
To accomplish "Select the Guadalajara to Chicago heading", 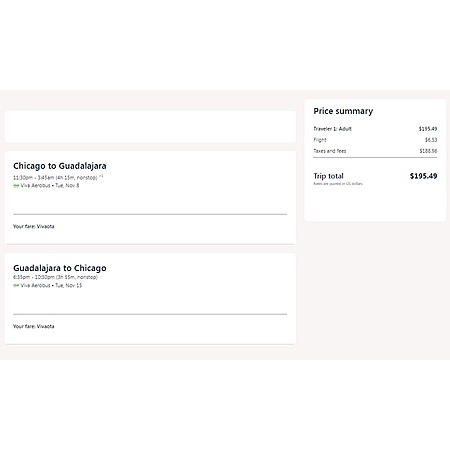I will (x=60, y=268).
